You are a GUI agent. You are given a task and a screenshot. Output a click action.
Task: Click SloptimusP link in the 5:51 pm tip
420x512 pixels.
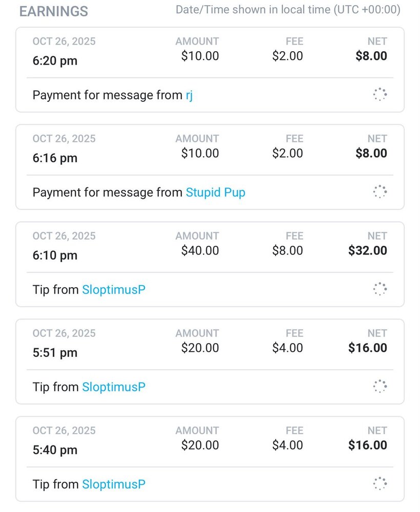click(x=114, y=387)
